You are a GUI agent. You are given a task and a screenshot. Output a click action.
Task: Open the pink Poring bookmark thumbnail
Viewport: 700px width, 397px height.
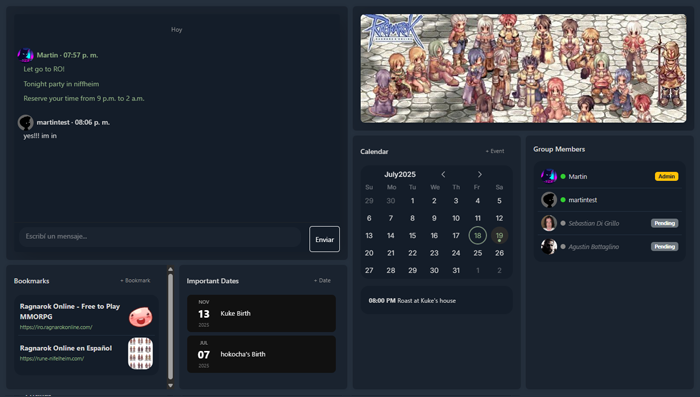click(141, 317)
